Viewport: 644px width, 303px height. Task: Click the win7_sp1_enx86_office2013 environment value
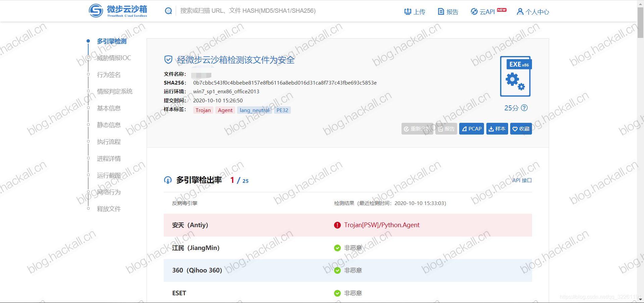[226, 92]
